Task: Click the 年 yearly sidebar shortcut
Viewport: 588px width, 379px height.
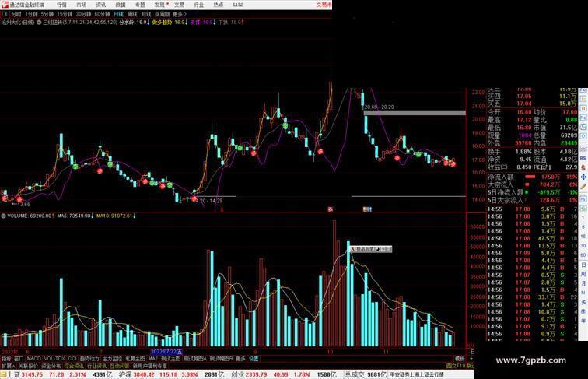Action: [583, 321]
